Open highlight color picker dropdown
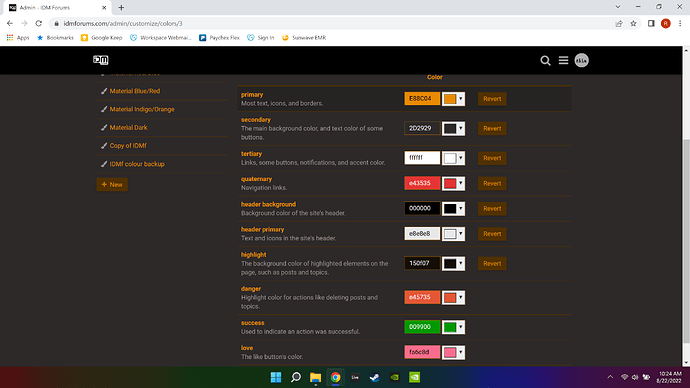 [x=453, y=264]
